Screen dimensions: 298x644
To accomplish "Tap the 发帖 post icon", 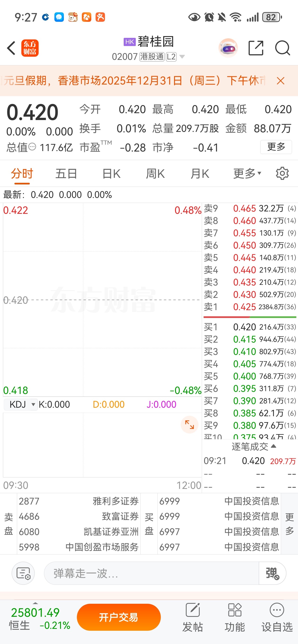I will pos(193,617).
